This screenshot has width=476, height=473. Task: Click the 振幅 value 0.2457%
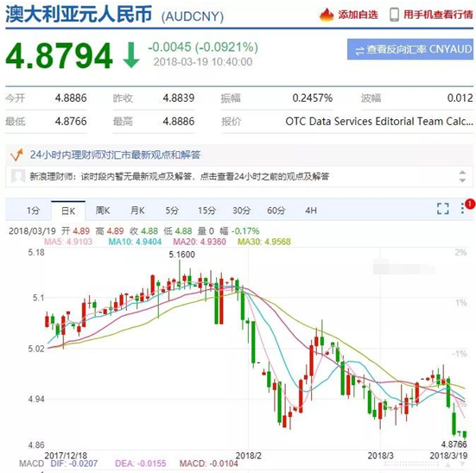click(313, 98)
